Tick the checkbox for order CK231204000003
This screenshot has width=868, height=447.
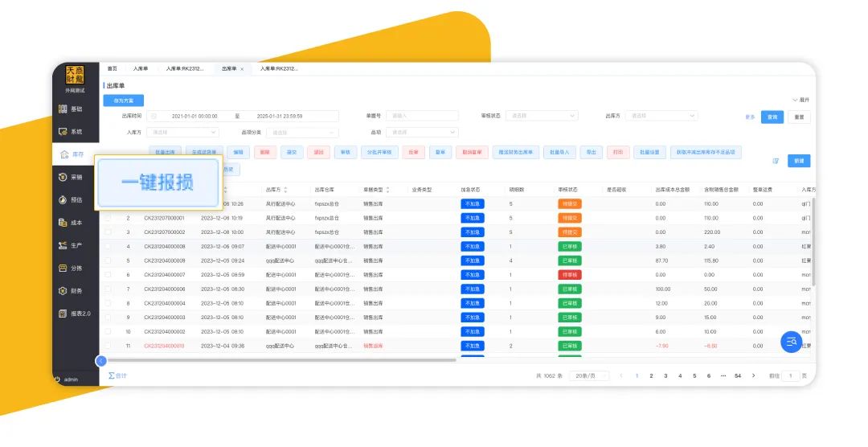[x=108, y=318]
